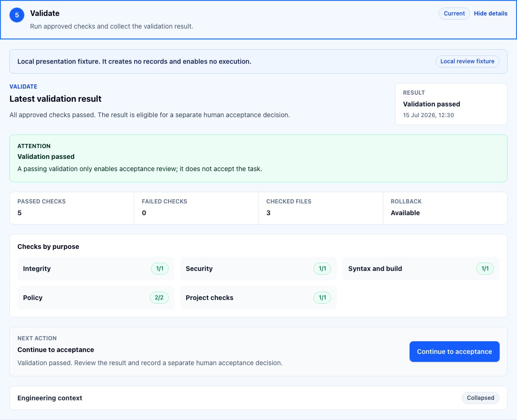Image resolution: width=517 pixels, height=420 pixels.
Task: Click Syntax and build 1/1 badge
Action: point(485,269)
